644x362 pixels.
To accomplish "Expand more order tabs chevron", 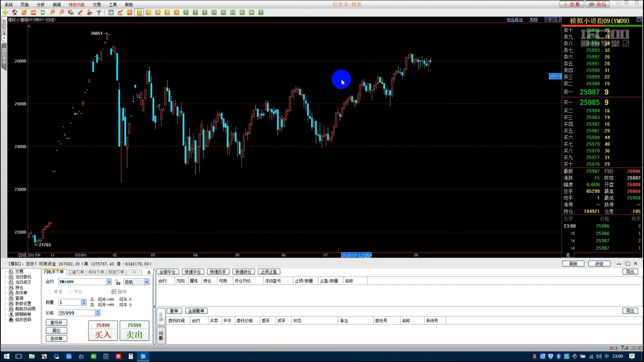I will pyautogui.click(x=134, y=272).
